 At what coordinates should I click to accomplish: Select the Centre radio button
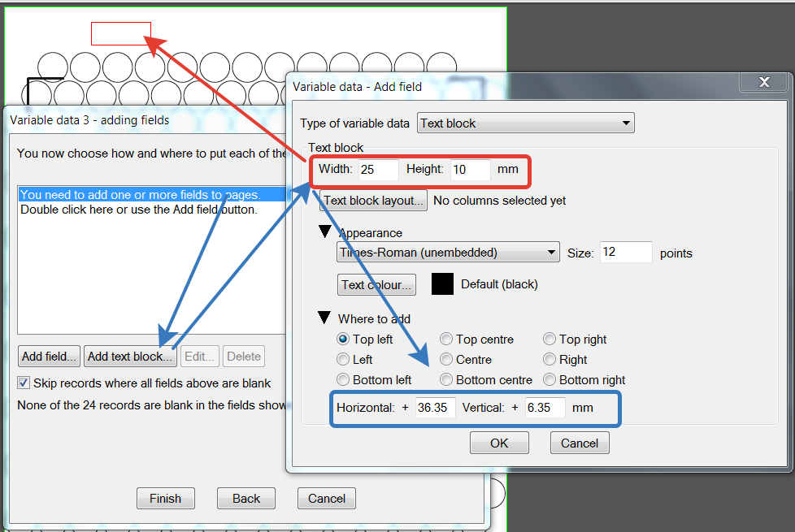(x=446, y=359)
